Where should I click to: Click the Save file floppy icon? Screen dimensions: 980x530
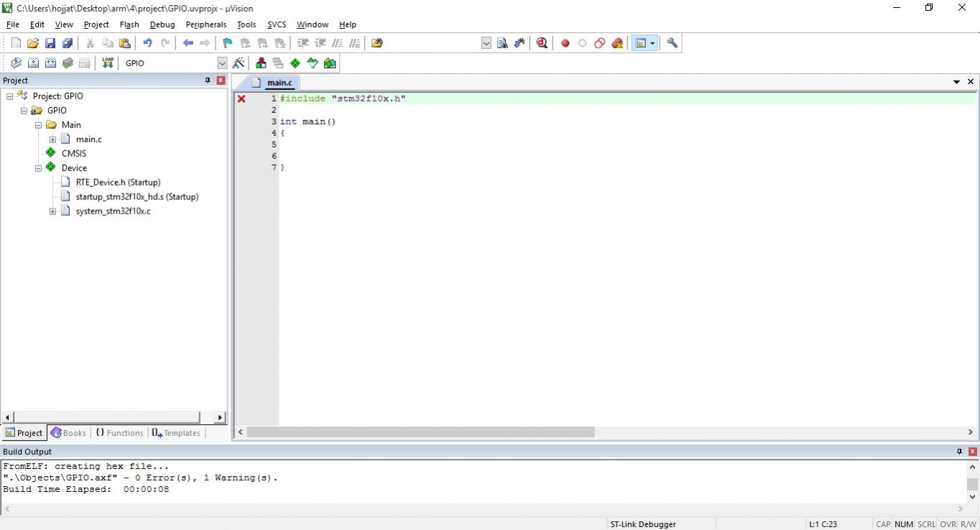(50, 43)
